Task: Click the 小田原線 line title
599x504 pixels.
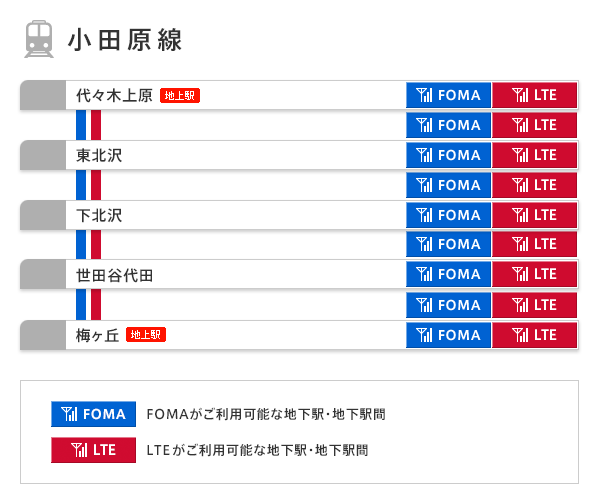Action: click(x=125, y=40)
